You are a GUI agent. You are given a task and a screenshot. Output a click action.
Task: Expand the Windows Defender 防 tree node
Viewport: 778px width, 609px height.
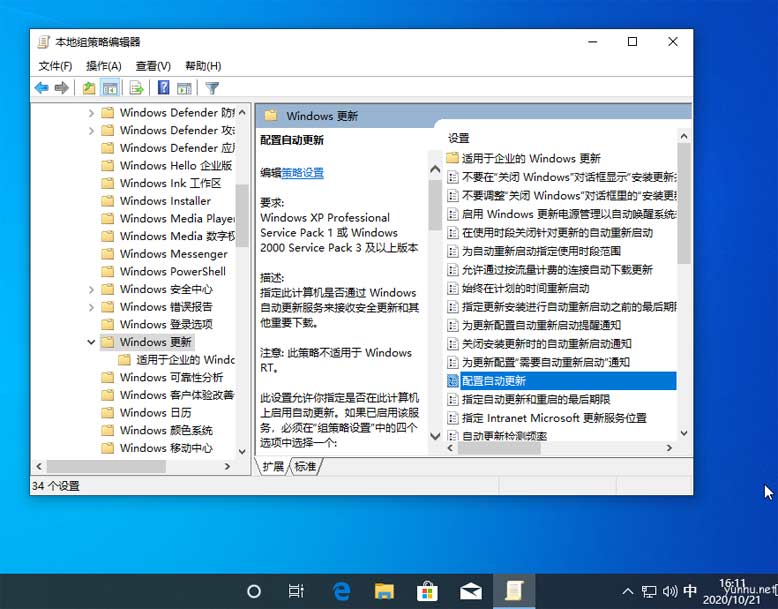click(x=91, y=113)
